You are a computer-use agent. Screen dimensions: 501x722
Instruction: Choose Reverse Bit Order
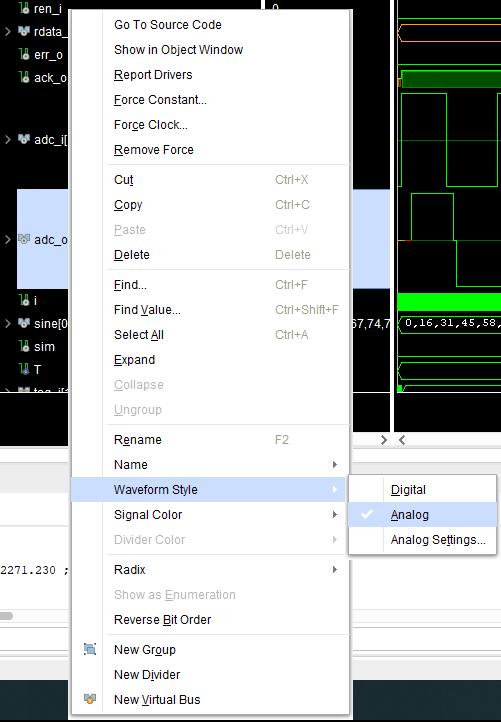click(210, 619)
